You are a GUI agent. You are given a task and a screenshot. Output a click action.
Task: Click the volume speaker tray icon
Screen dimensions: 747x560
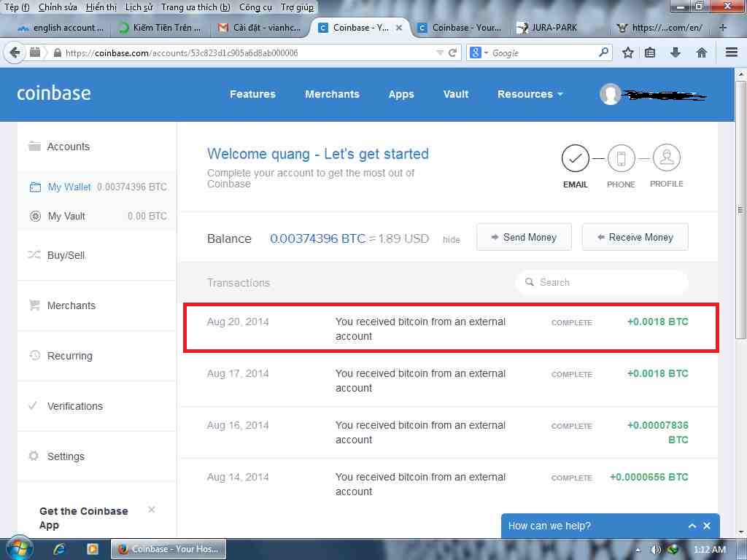656,550
